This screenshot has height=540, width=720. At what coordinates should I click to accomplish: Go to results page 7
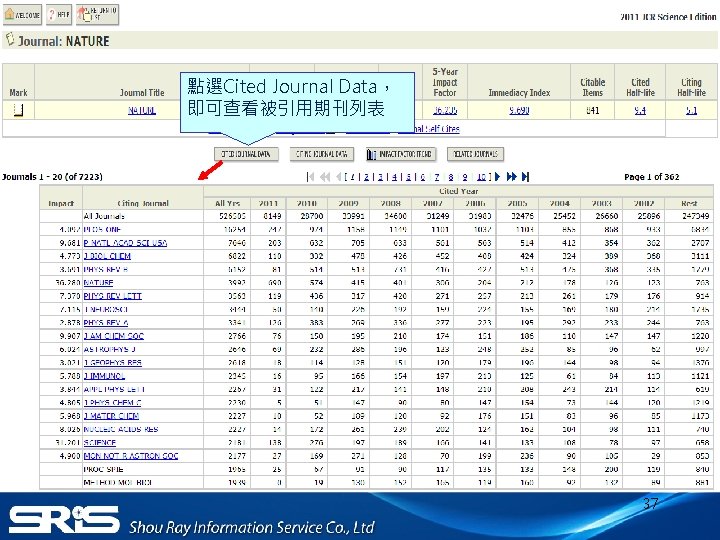click(437, 177)
